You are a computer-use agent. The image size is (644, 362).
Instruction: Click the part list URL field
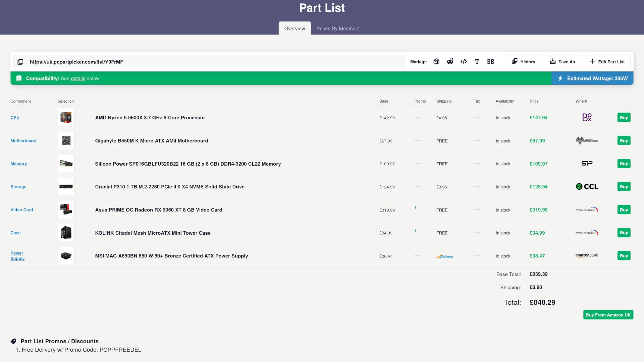coord(216,62)
